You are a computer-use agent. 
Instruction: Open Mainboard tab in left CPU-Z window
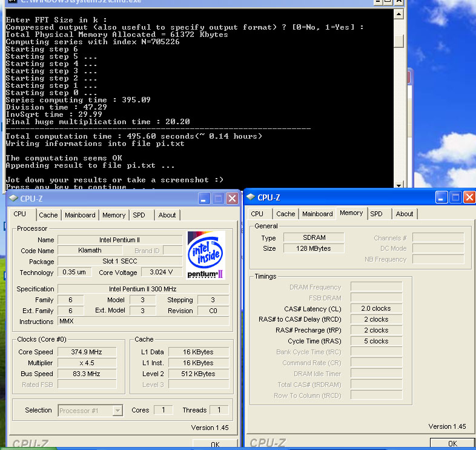[x=80, y=215]
